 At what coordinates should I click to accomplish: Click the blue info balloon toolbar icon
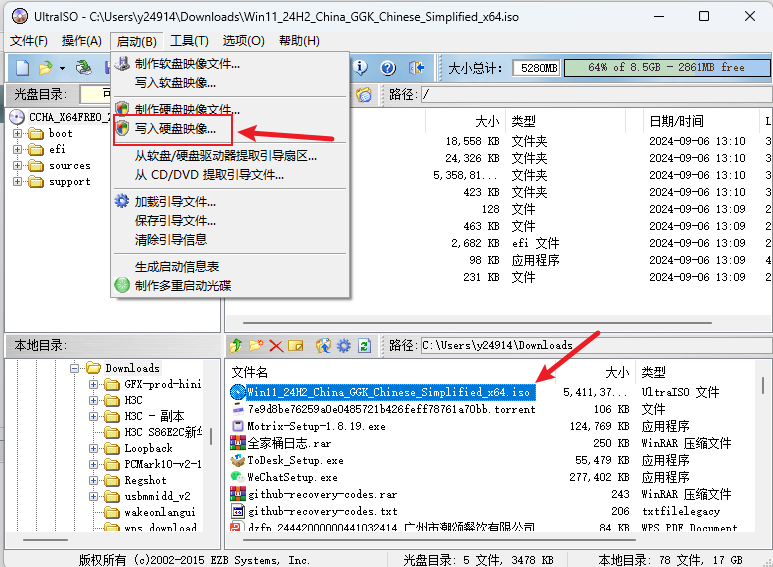point(360,68)
